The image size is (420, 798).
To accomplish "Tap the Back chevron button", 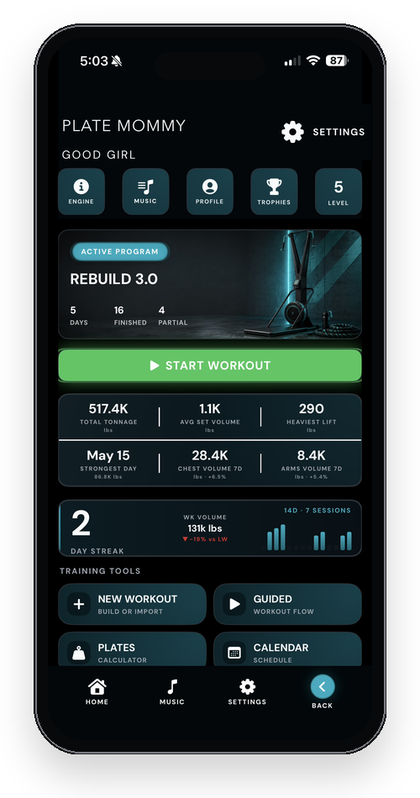I will (322, 687).
